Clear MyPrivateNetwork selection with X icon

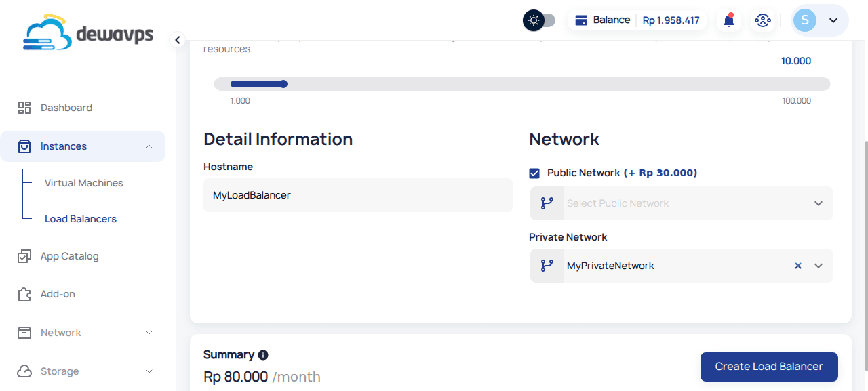[x=798, y=266]
